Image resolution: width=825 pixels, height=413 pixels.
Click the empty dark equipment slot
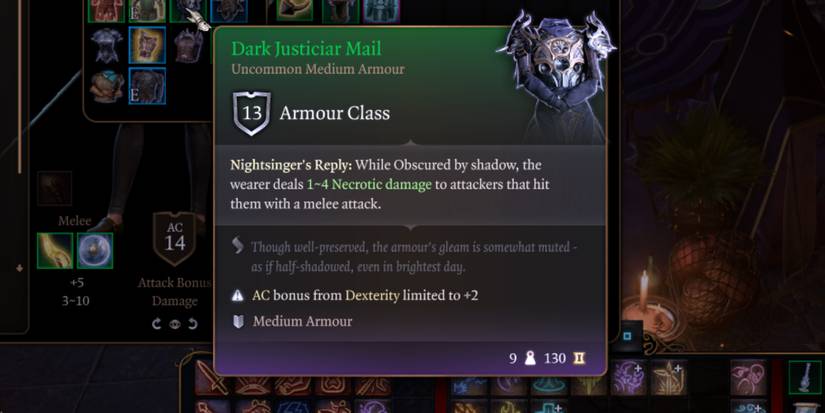(x=55, y=188)
